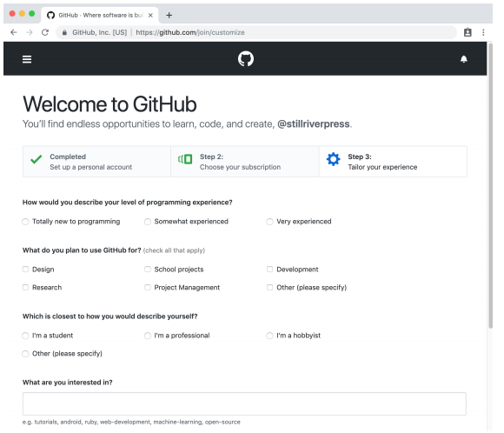The height and width of the screenshot is (433, 504).
Task: Click 'GitHub, Inc. [US]' certificate label
Action: tap(101, 33)
